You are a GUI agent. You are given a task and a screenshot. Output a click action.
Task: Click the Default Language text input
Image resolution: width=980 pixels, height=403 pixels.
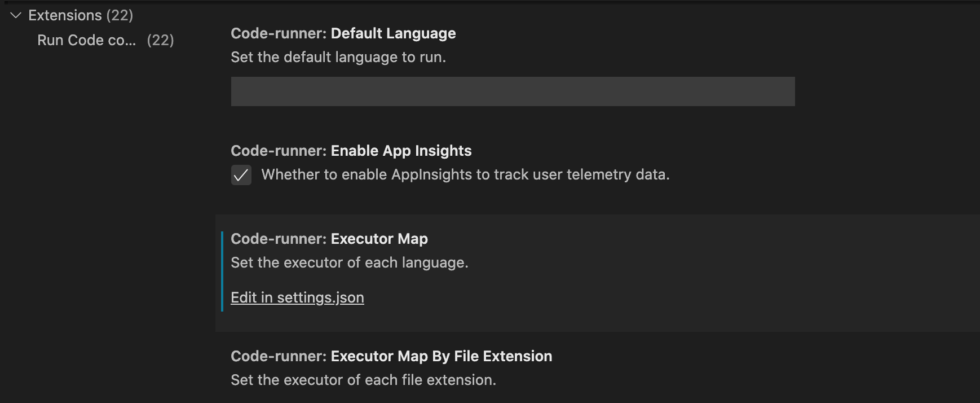[x=513, y=91]
